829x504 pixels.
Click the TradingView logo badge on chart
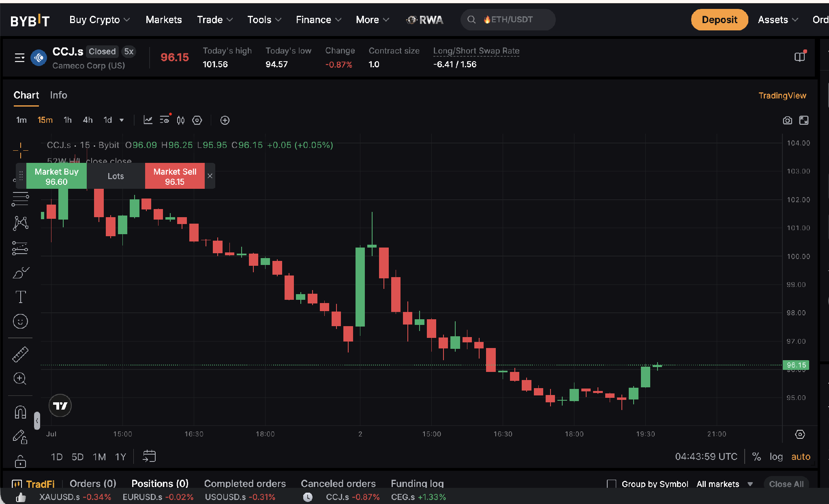[60, 406]
